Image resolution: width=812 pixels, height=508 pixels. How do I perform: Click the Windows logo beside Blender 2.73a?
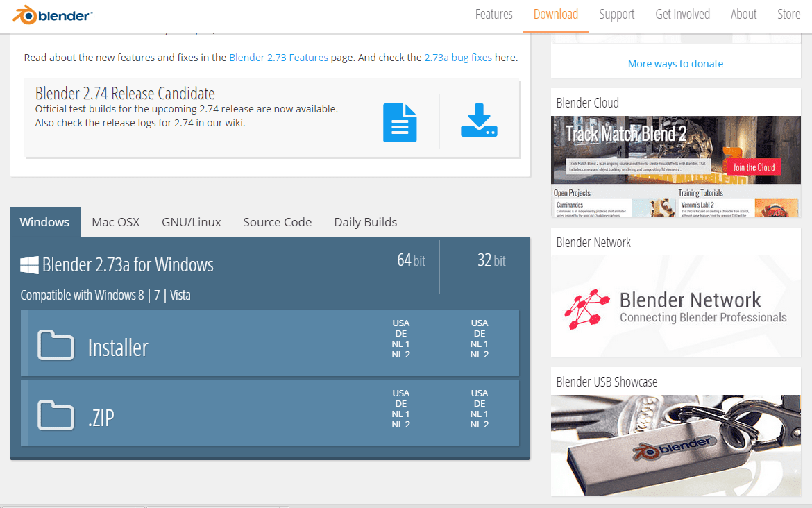click(29, 264)
